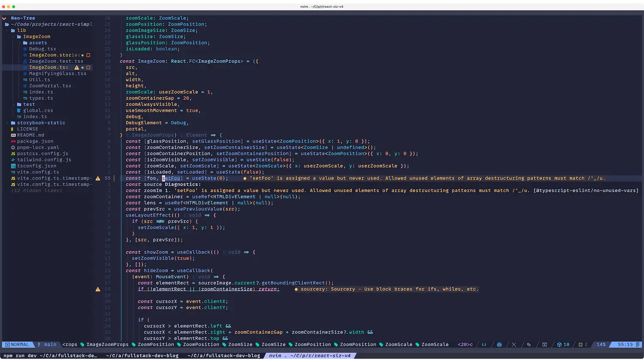Screen dimensions: 644x362
Task: Click the gear icon next to pnpm-lock.yaml
Action: [13, 148]
